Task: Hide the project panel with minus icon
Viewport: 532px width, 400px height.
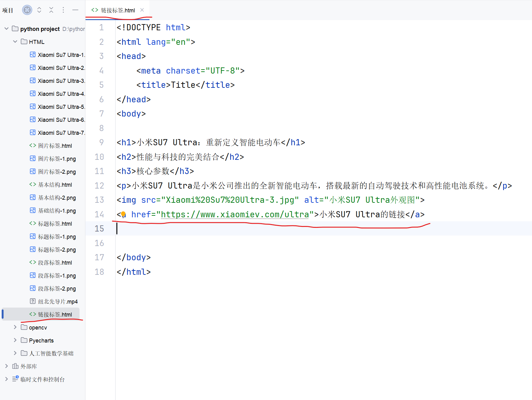Action: (x=75, y=10)
